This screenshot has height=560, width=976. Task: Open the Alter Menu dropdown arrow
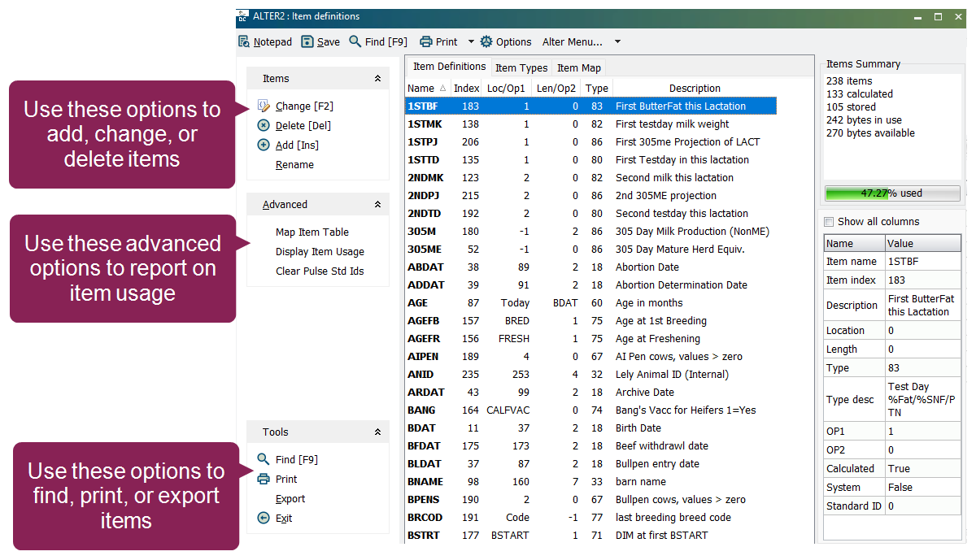tap(617, 41)
